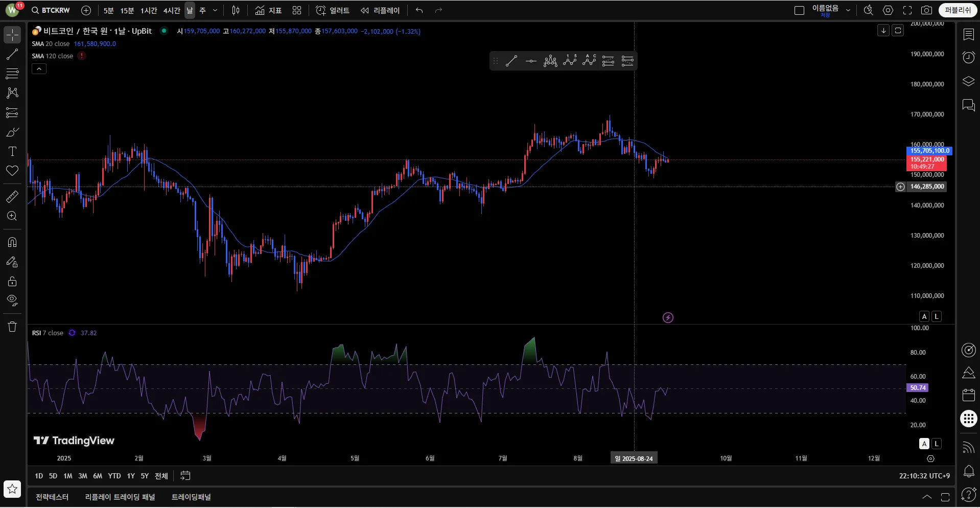The width and height of the screenshot is (980, 508).
Task: Activate the ruler measure tool
Action: pos(12,197)
